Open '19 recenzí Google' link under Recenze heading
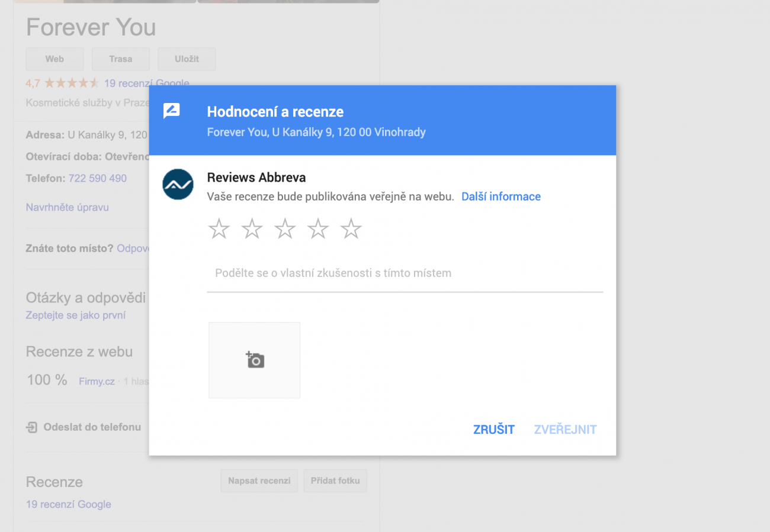Viewport: 770px width, 532px height. click(69, 504)
